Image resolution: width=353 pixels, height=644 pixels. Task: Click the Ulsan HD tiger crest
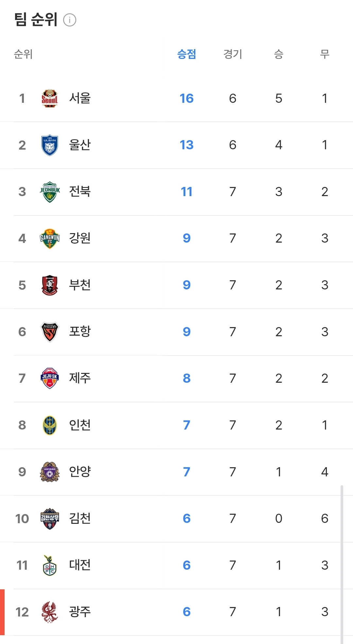(50, 145)
